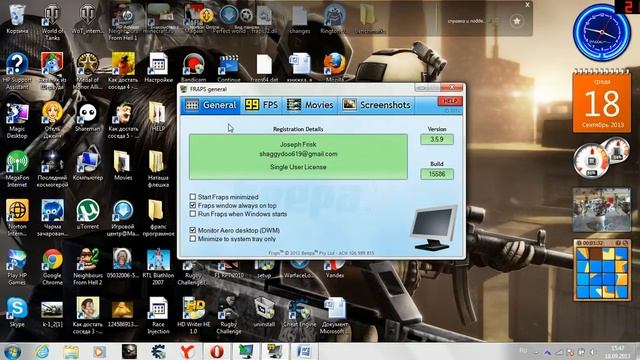This screenshot has height=360, width=640.
Task: Select the uTorrent desktop icon
Action: coord(87,215)
